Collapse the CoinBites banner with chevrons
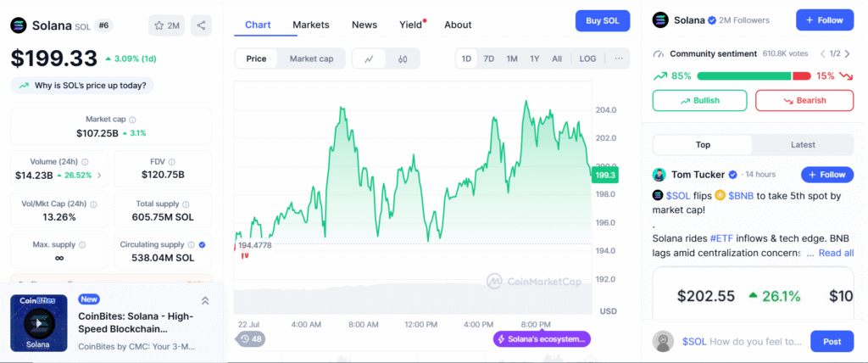This screenshot has width=868, height=363. tap(205, 301)
